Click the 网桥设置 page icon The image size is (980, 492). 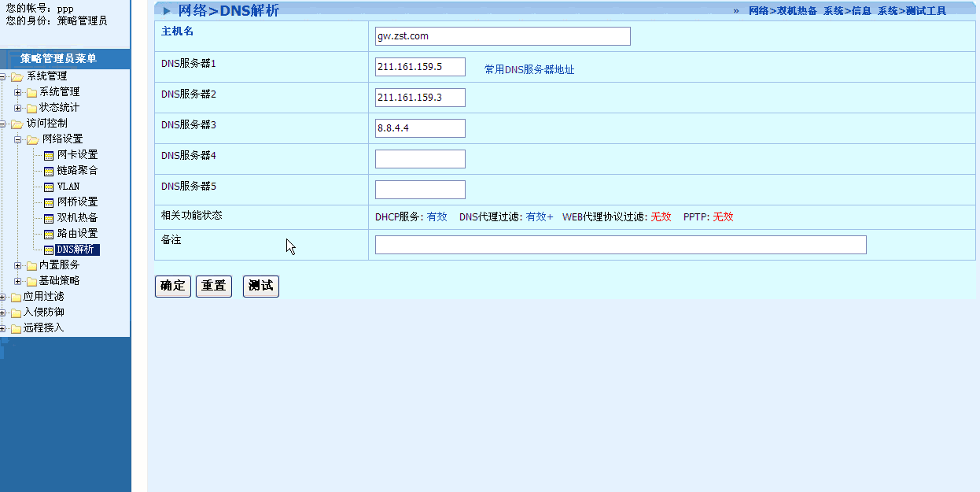tap(49, 202)
